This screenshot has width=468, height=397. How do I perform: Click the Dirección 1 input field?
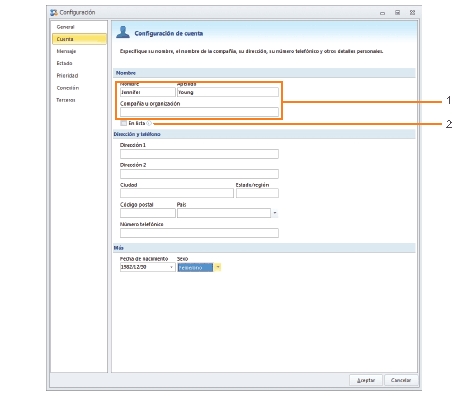pos(199,154)
